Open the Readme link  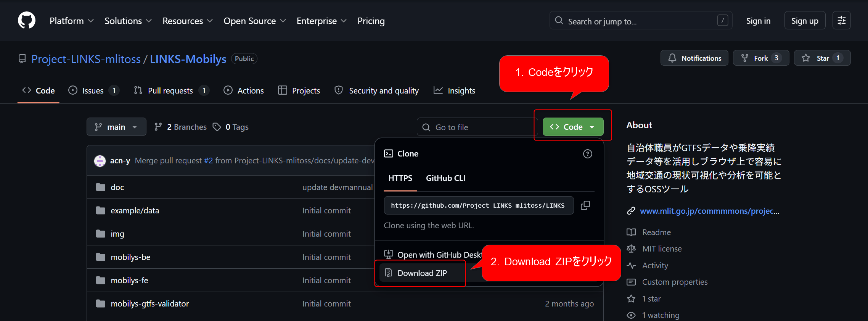(x=656, y=232)
